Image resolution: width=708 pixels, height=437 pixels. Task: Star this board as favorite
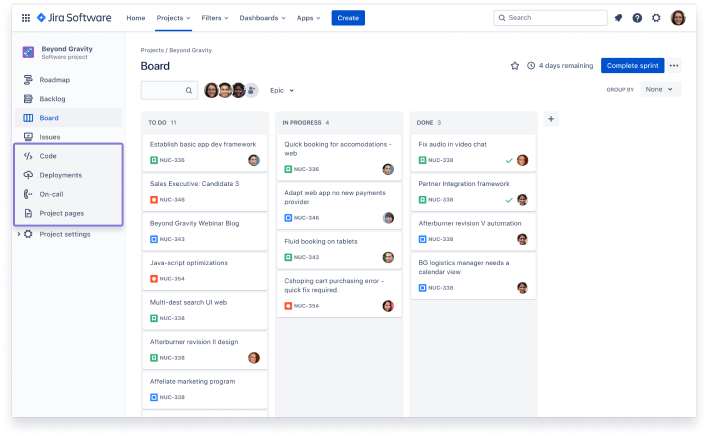coord(515,66)
